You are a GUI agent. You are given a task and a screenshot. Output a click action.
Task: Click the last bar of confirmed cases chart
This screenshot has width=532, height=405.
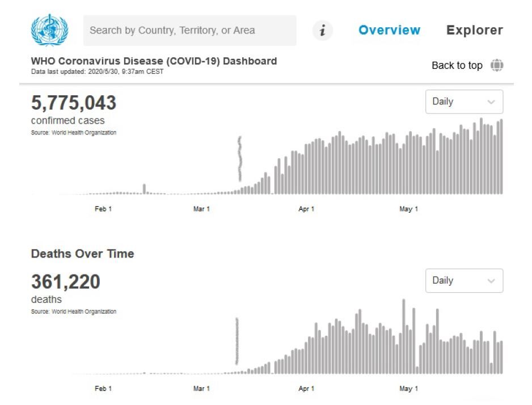coord(501,157)
